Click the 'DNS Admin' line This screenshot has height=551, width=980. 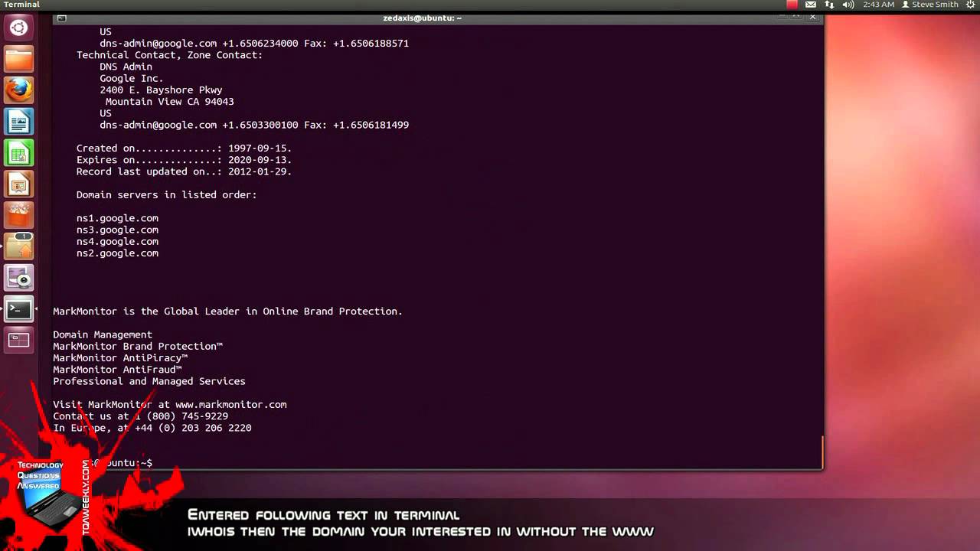(x=126, y=67)
